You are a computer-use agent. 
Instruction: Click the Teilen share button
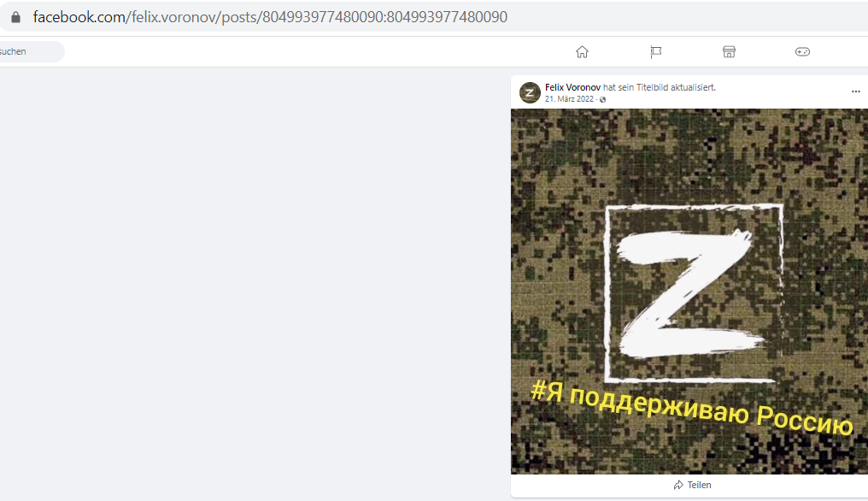pos(693,485)
